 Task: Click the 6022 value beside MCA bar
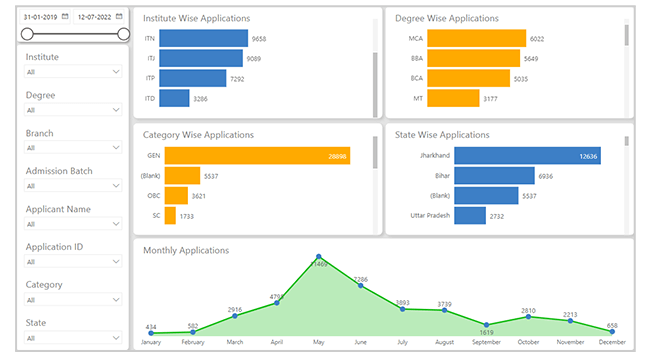[537, 39]
